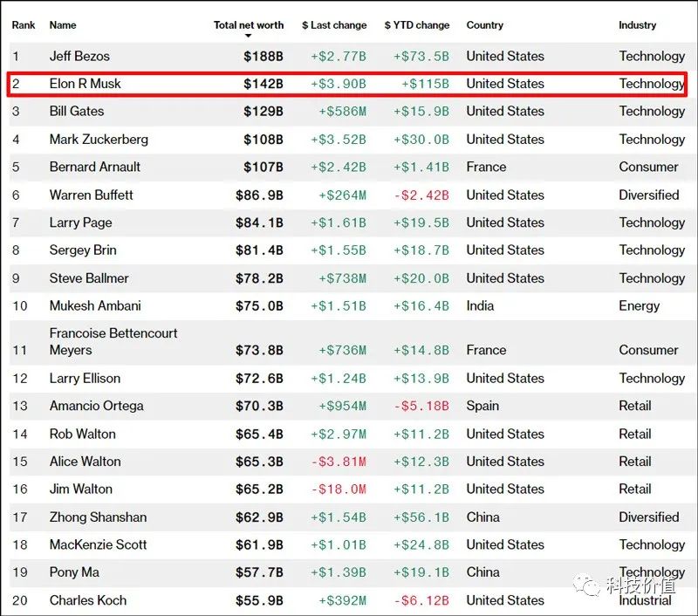Click Consumer in Bernard Arnault's row

(648, 167)
